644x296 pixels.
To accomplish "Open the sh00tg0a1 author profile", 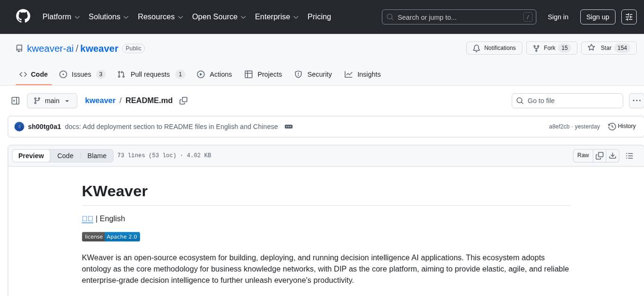I will [x=45, y=127].
